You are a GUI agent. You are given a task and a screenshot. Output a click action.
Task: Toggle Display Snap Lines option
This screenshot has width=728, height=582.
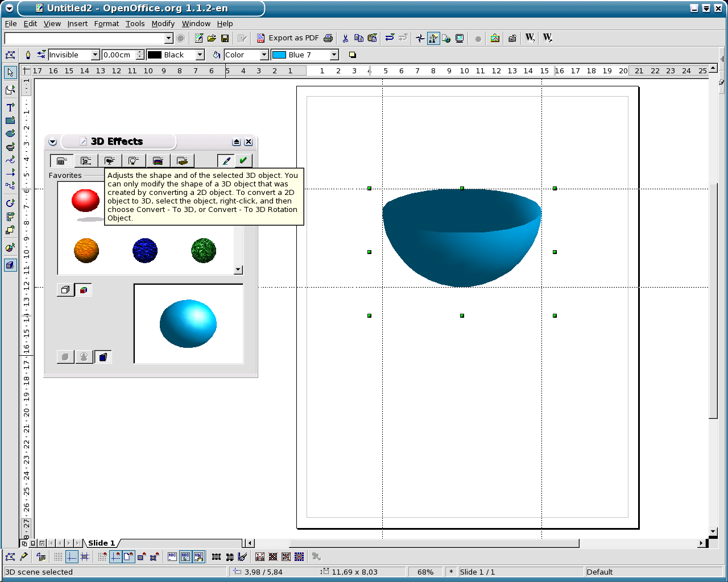click(72, 556)
